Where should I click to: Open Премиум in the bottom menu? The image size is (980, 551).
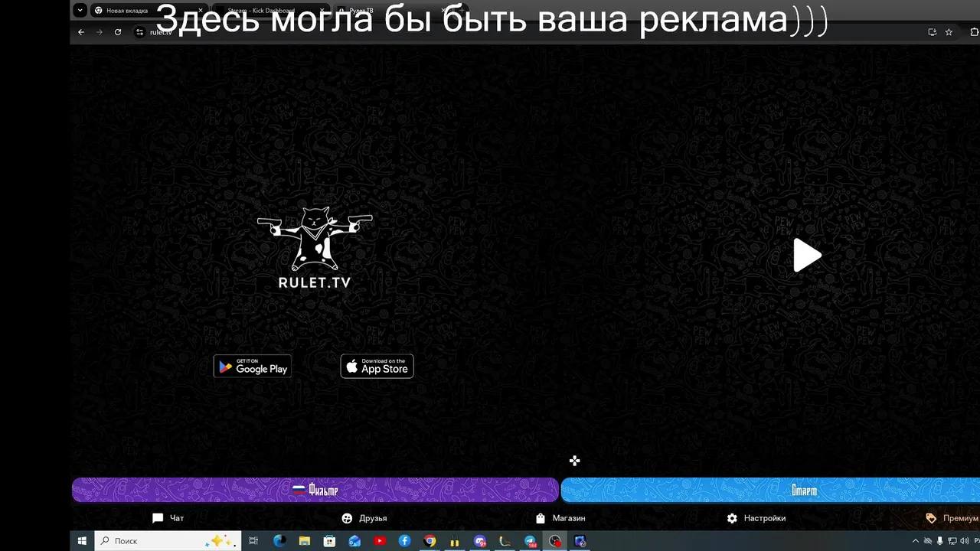[952, 518]
